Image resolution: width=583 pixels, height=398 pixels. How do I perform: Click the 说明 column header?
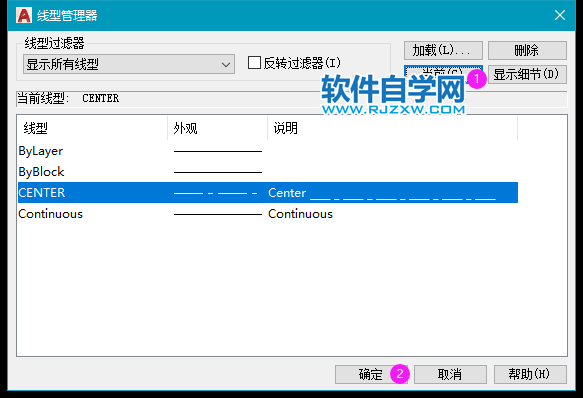pyautogui.click(x=393, y=128)
